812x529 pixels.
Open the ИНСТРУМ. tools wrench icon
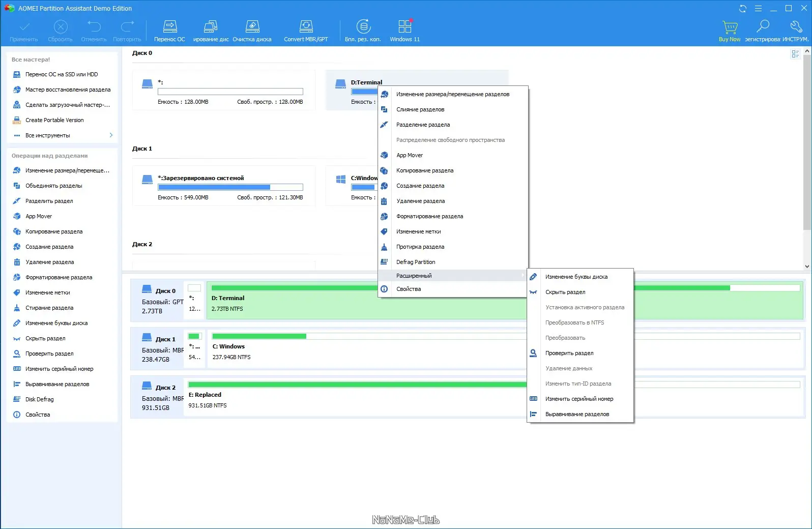click(795, 26)
